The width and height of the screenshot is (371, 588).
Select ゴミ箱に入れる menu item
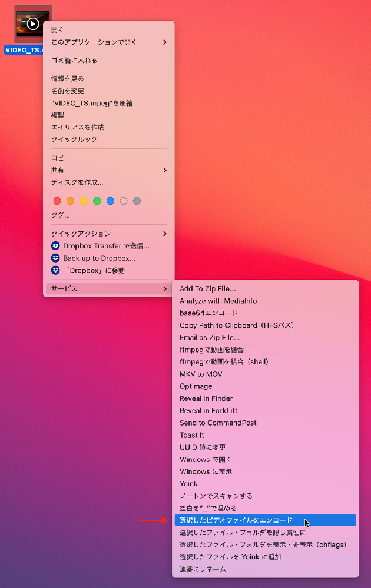[109, 60]
